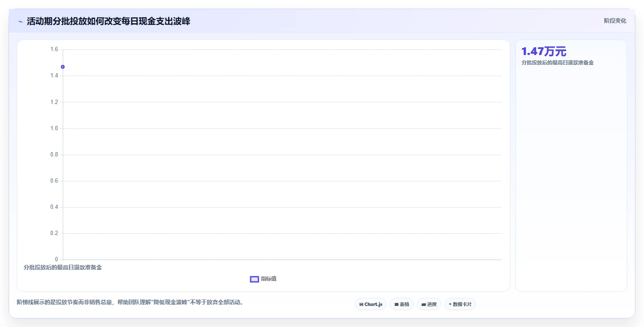Click the title 活动期分批投放如何改变每日现金支出波峰
This screenshot has height=327, width=644.
[x=108, y=21]
